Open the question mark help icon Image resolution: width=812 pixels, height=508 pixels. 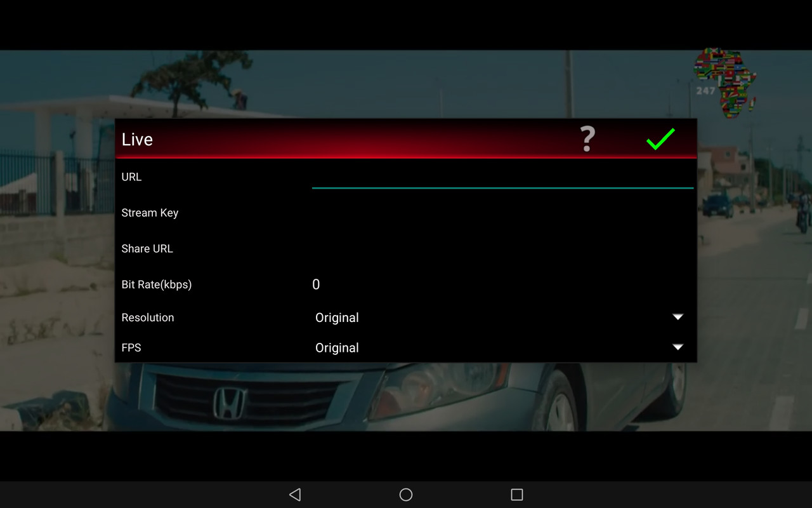pyautogui.click(x=587, y=139)
